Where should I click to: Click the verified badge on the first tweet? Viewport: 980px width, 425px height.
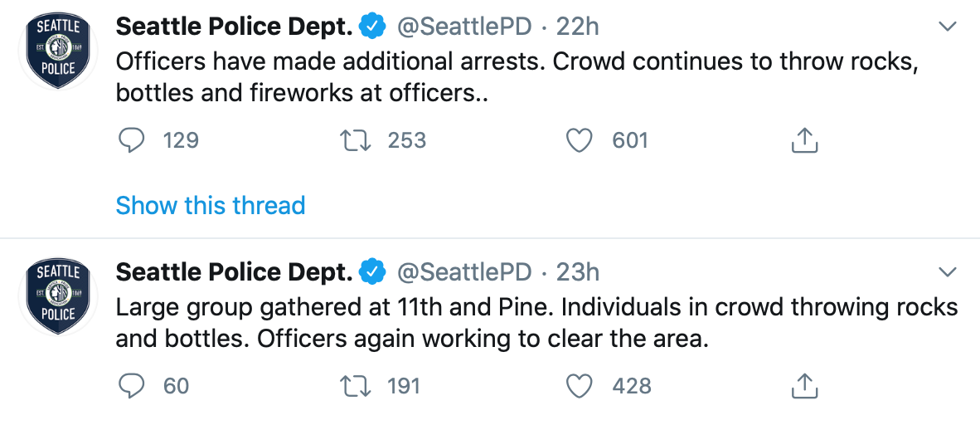tap(372, 27)
